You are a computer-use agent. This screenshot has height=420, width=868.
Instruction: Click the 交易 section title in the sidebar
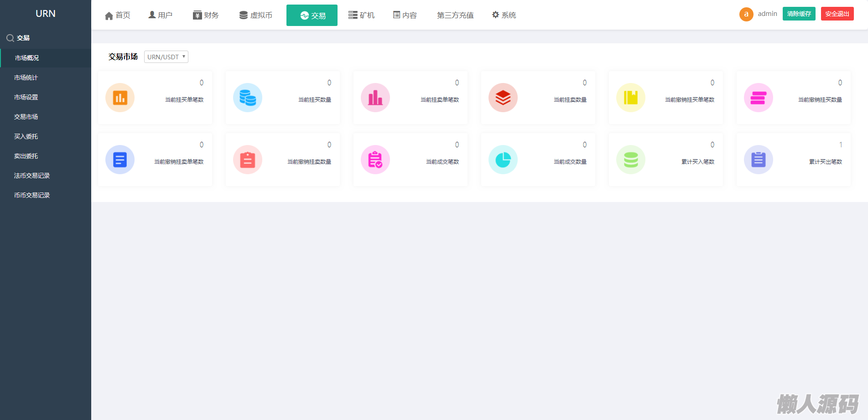click(23, 38)
